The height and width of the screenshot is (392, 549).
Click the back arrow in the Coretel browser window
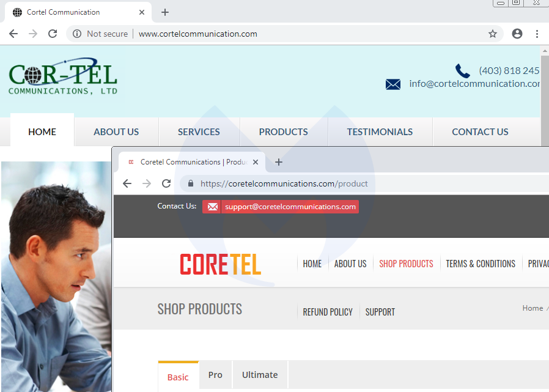point(127,183)
